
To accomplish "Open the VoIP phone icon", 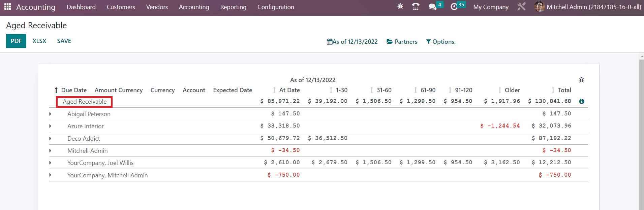I will point(416,6).
